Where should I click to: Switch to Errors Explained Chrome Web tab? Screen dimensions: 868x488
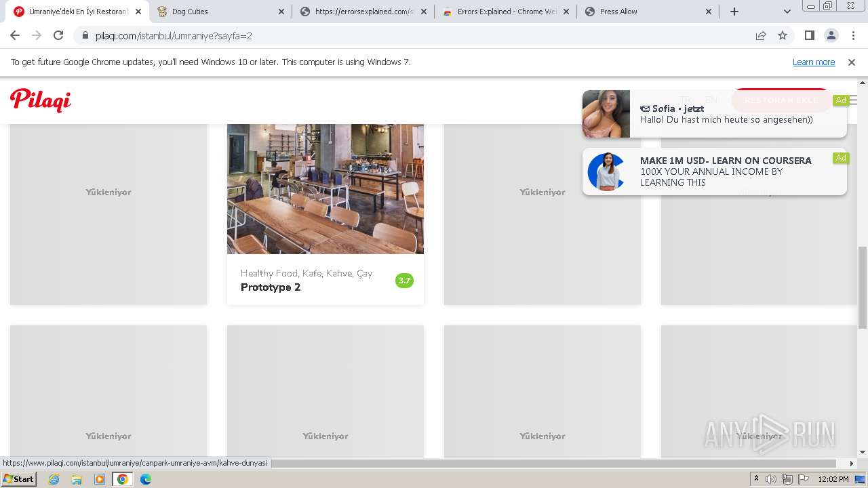505,12
